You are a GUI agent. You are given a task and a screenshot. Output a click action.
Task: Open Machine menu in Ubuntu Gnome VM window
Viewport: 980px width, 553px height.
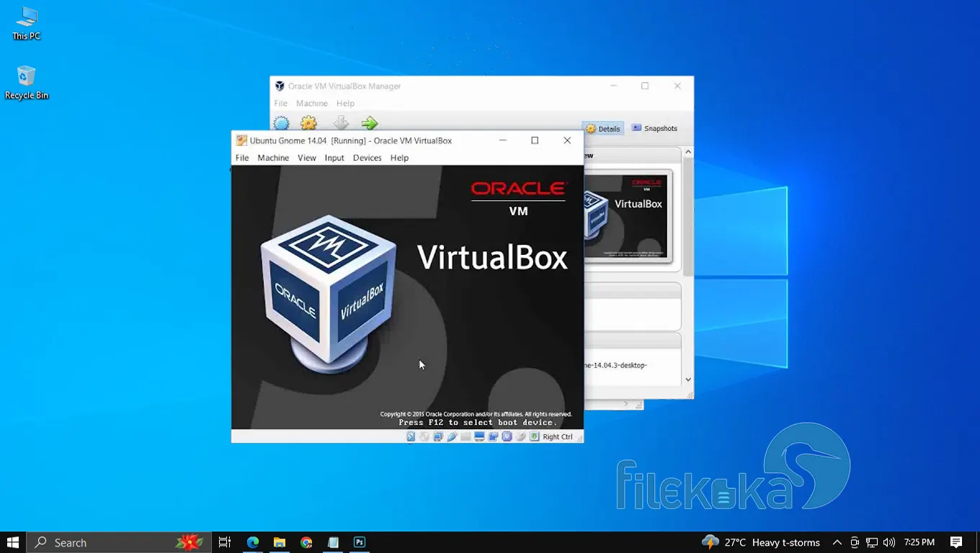[273, 158]
